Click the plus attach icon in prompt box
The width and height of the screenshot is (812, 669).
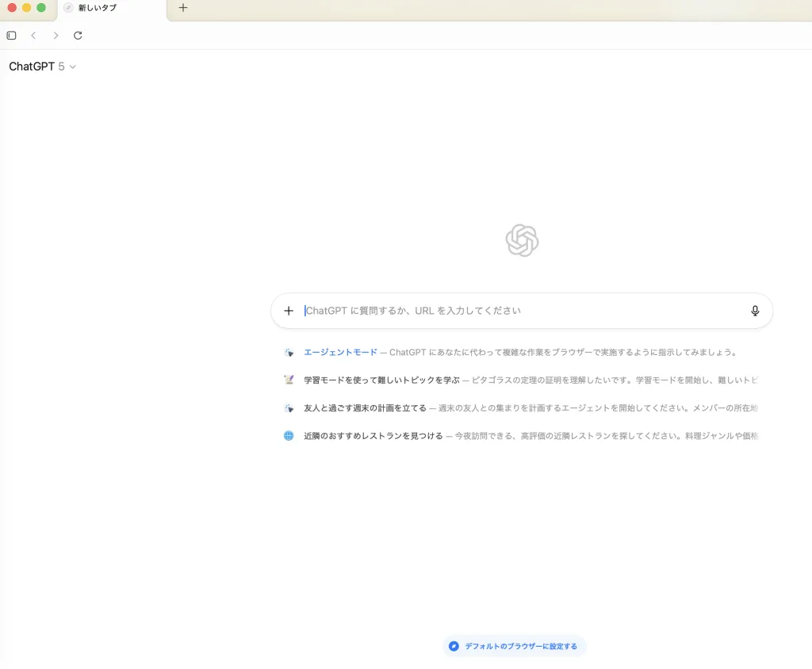289,311
